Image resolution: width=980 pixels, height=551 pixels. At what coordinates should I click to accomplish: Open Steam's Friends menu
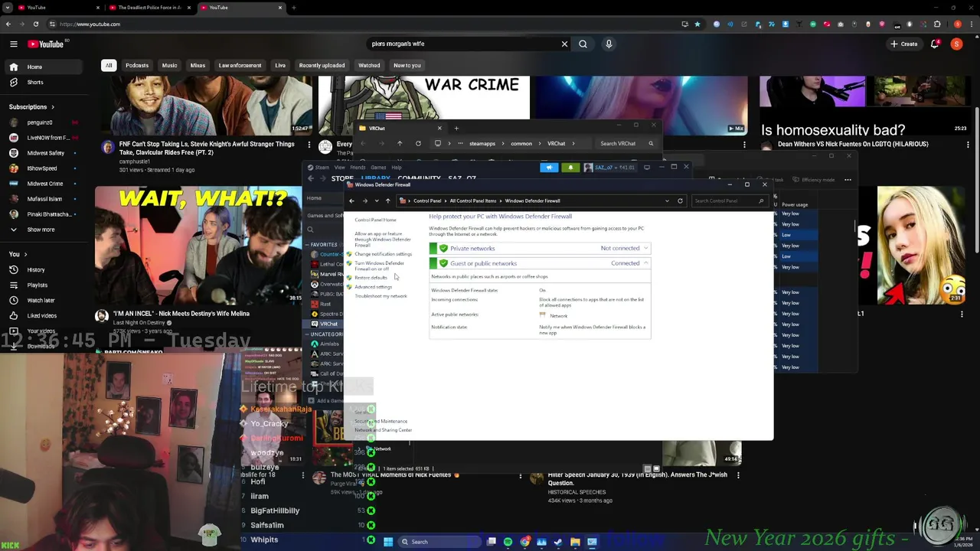coord(358,168)
